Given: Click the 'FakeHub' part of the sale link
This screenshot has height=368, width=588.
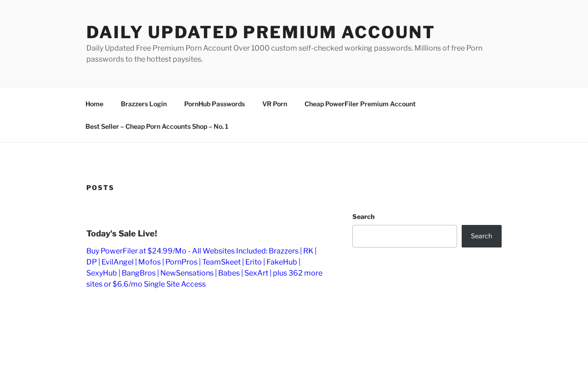Looking at the screenshot, I should pos(282,262).
